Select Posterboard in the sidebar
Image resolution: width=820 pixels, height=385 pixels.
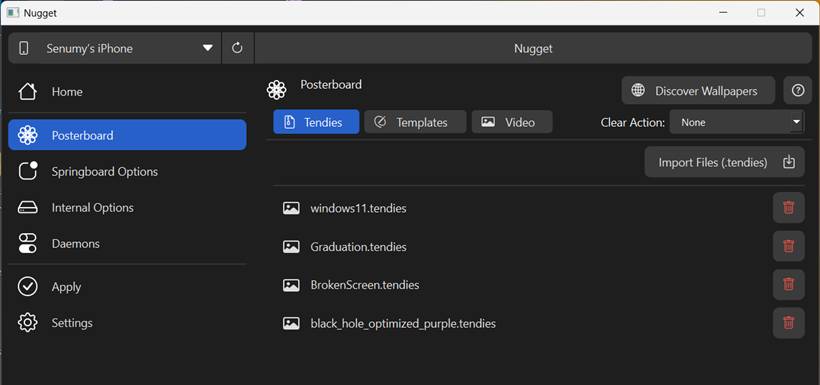point(127,135)
